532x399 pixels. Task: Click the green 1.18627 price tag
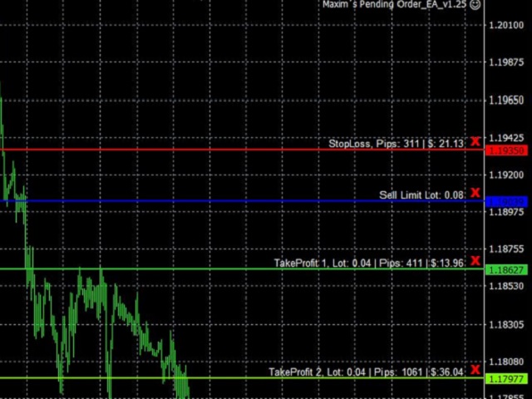pyautogui.click(x=506, y=270)
